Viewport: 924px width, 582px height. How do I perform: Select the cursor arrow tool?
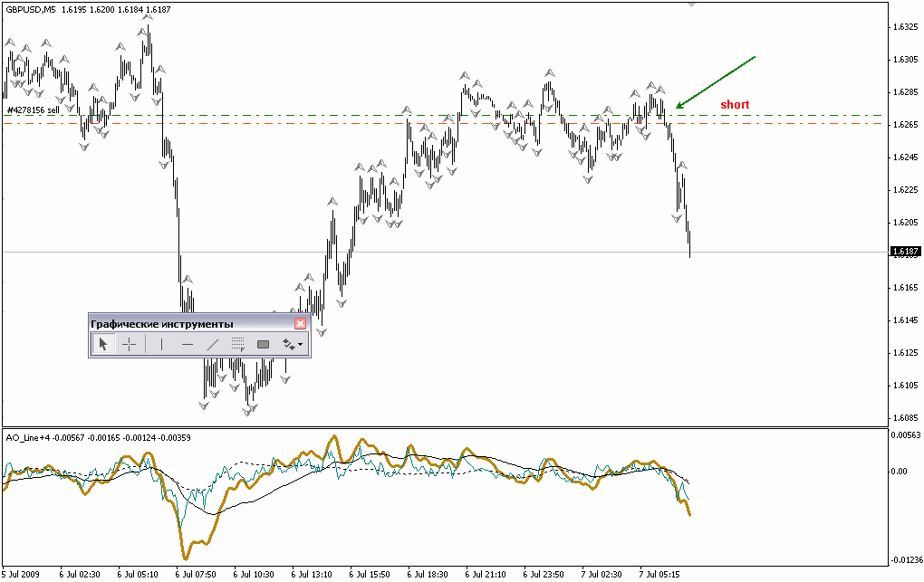pyautogui.click(x=103, y=344)
